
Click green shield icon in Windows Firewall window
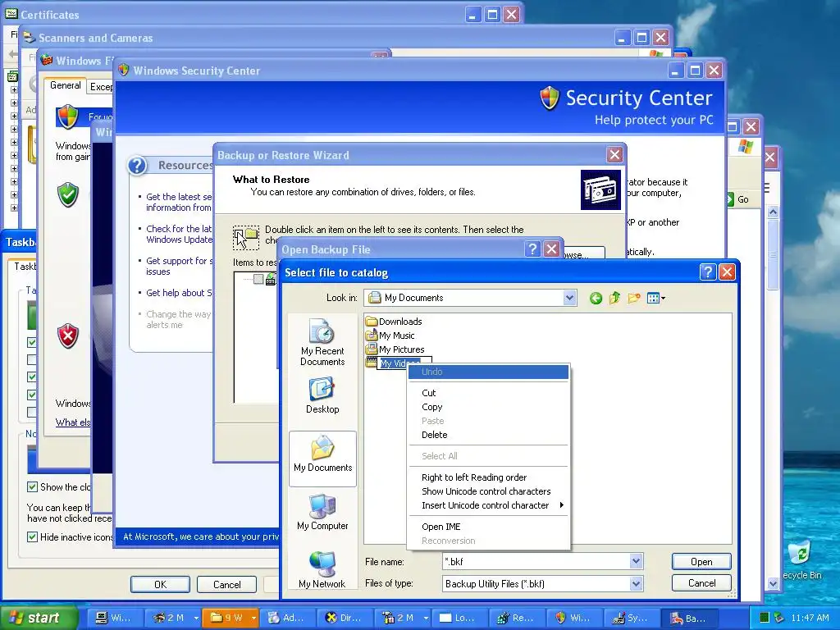click(x=68, y=194)
